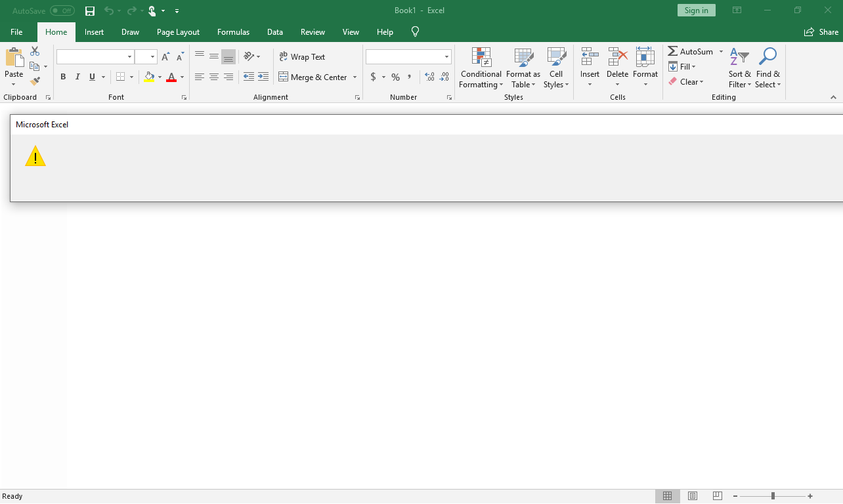This screenshot has width=843, height=504.
Task: Click the Insert cells icon
Action: (590, 57)
